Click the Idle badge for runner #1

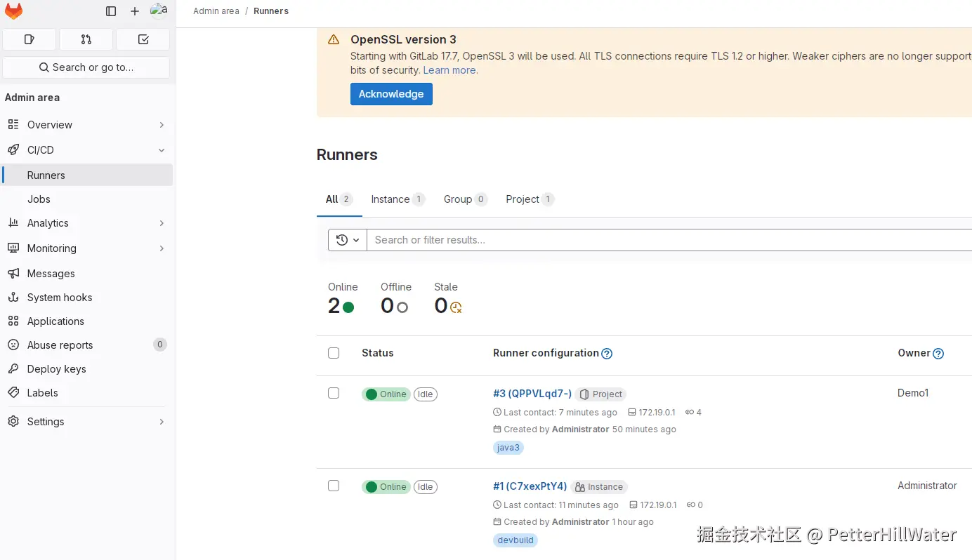point(426,487)
